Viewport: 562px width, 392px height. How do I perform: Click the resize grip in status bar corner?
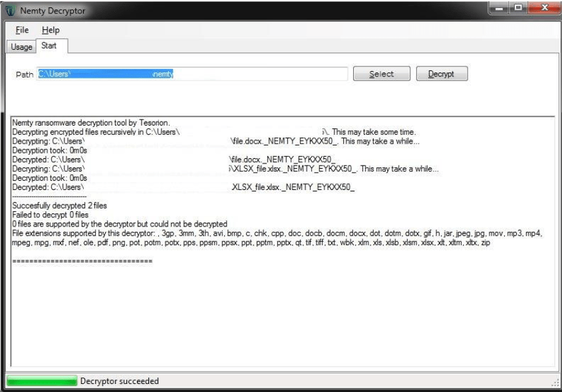[x=555, y=382]
